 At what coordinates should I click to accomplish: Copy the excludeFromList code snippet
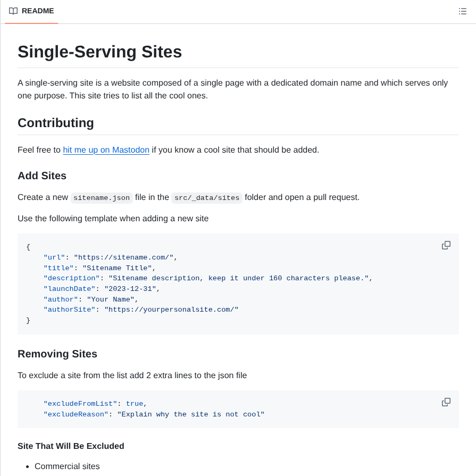click(x=446, y=402)
